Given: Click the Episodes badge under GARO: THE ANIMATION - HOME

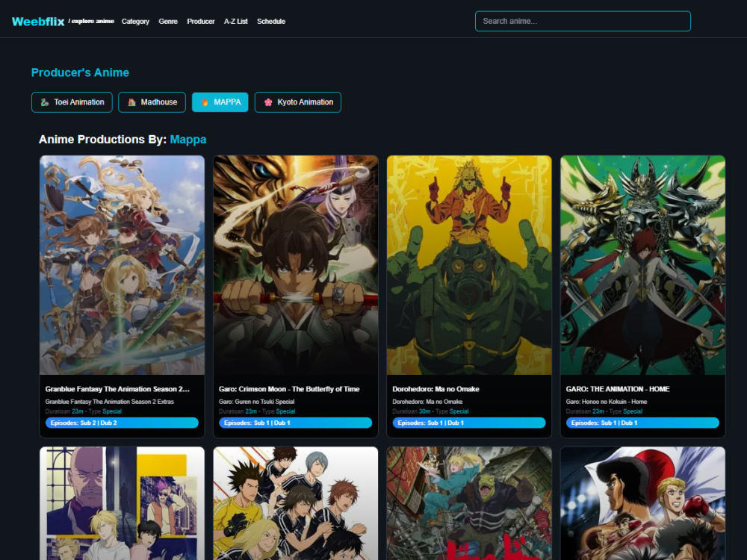Looking at the screenshot, I should [x=642, y=423].
